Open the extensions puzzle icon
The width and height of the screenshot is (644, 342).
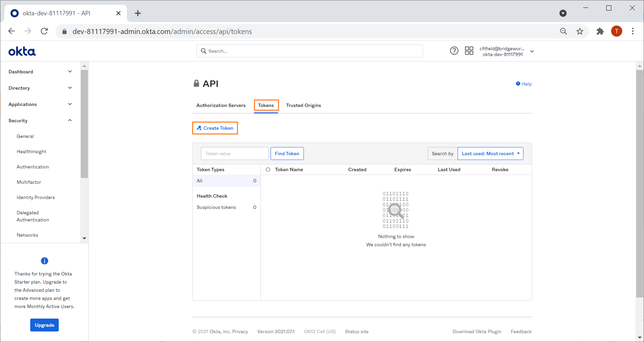600,31
